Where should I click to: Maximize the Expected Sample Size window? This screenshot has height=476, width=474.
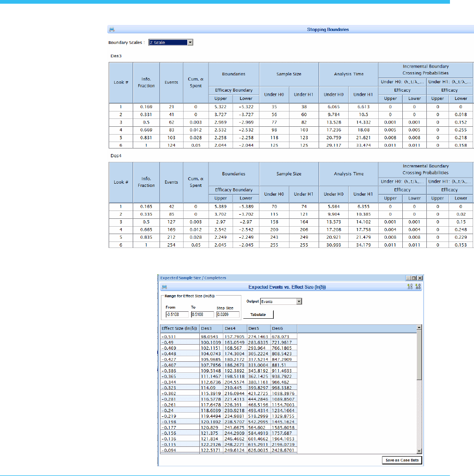(413, 278)
